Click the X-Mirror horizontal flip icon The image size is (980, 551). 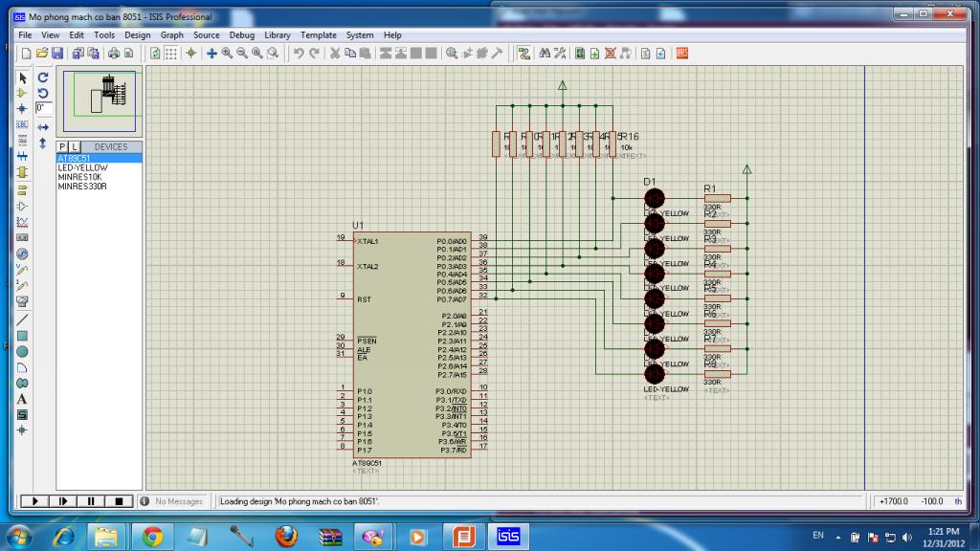coord(43,126)
